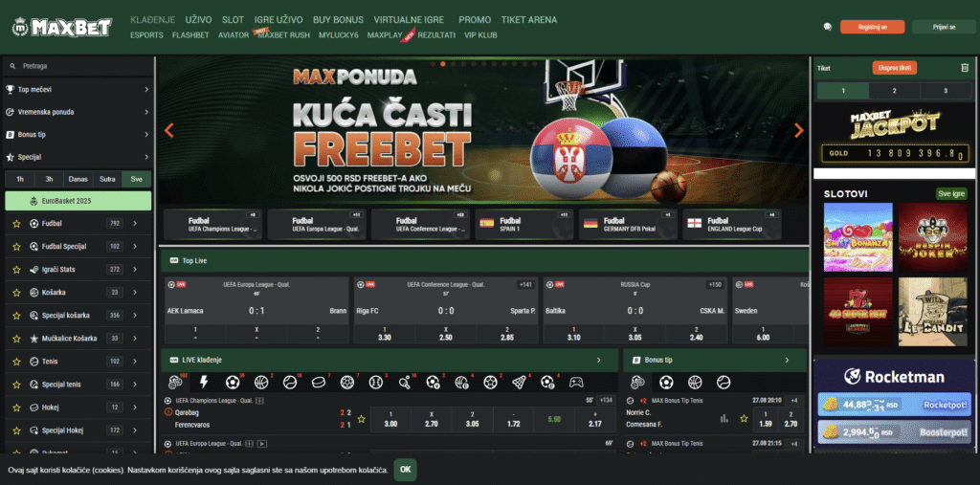Screen dimensions: 980x485
Task: Switch to ticket tab 2
Action: pos(895,91)
